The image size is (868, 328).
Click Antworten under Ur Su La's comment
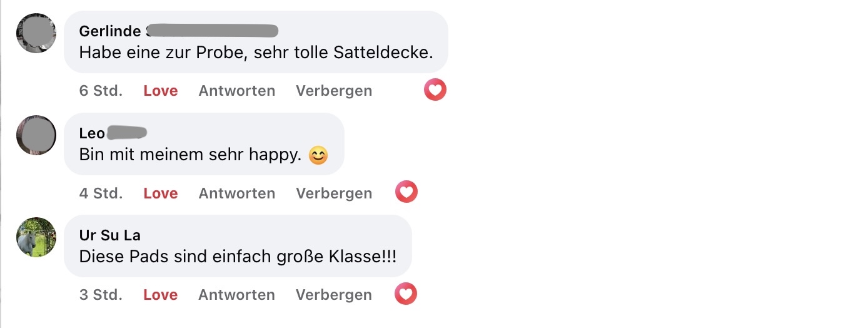[237, 295]
